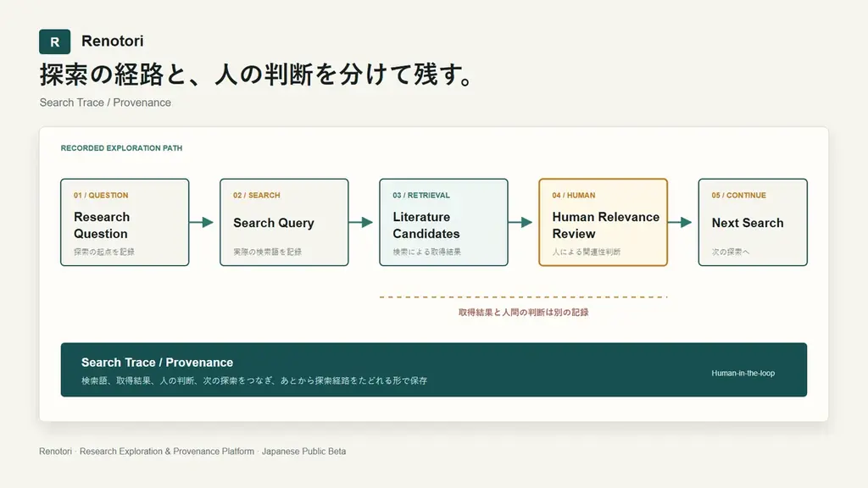
Task: Click the '03 / RETRIEVAL' label
Action: [421, 196]
